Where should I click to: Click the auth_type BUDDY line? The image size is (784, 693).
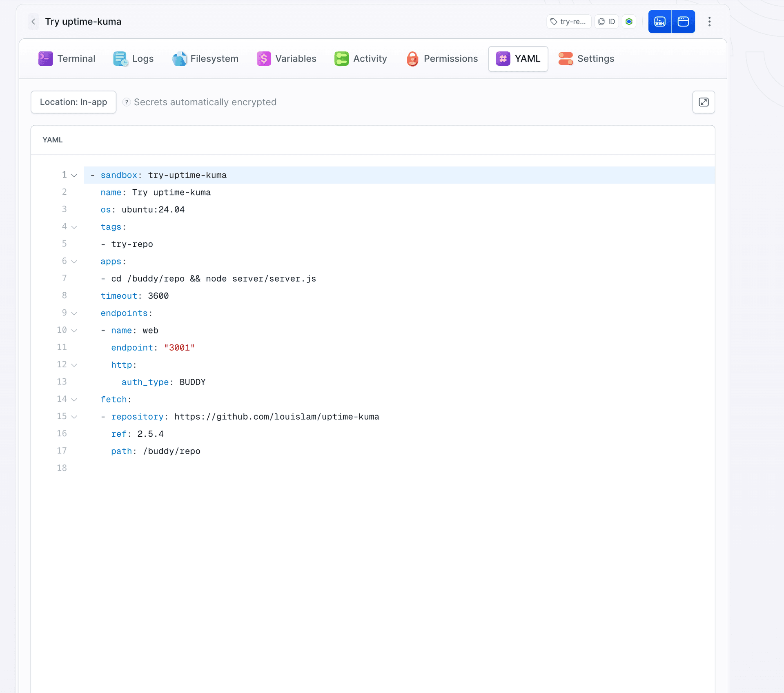click(163, 382)
